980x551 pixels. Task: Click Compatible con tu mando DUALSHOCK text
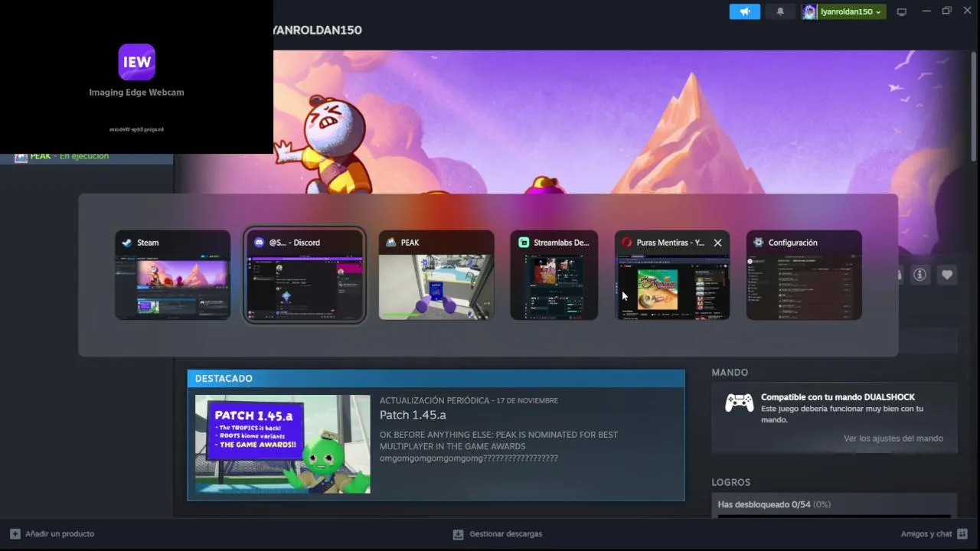[838, 397]
